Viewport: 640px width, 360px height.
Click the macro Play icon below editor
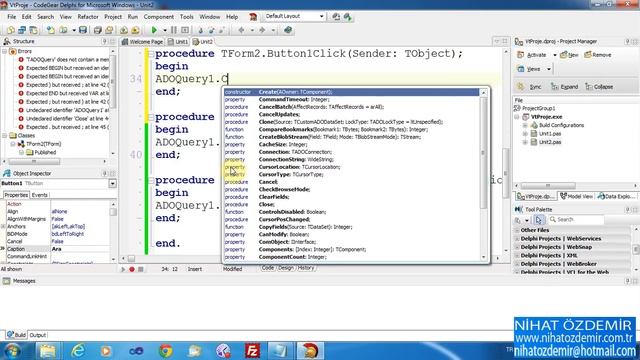123,269
